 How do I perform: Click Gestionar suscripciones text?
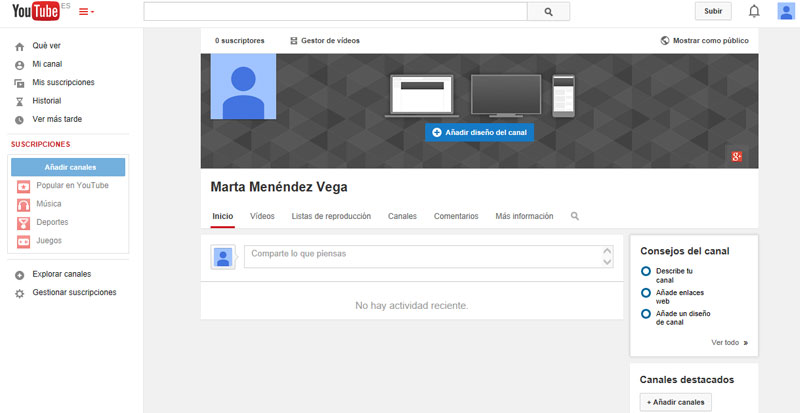click(x=74, y=293)
